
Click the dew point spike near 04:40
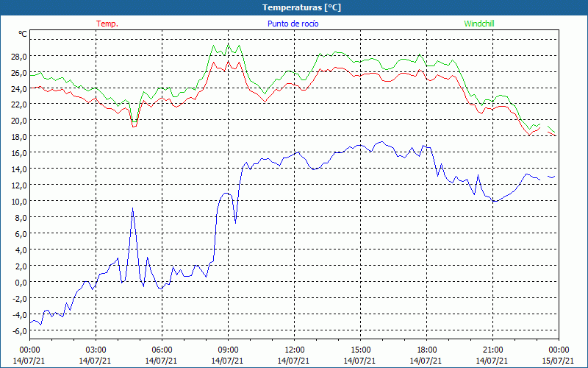tap(132, 208)
